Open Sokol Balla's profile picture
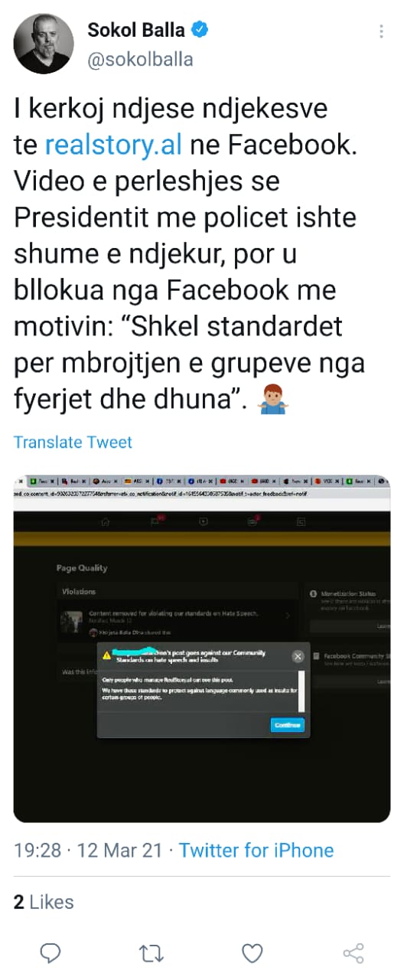The width and height of the screenshot is (404, 980). [44, 44]
